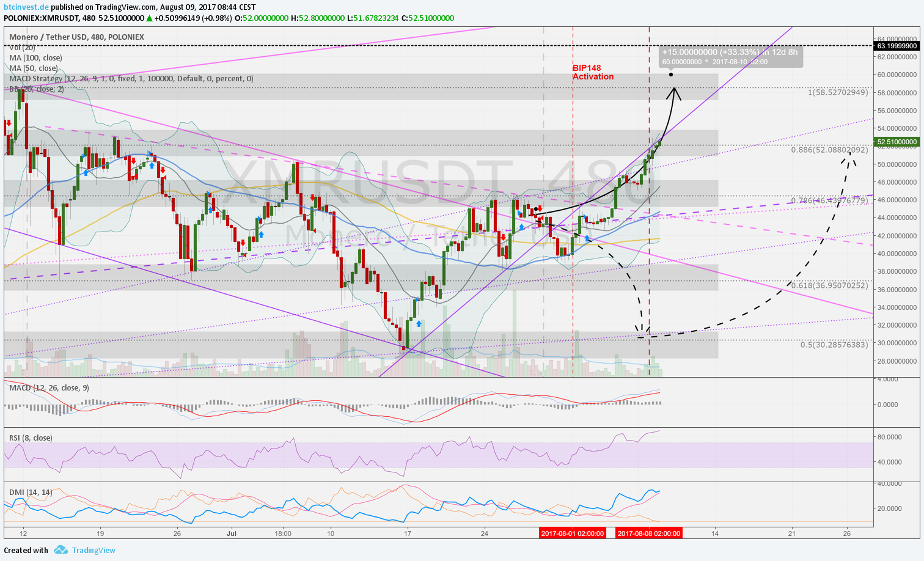Image resolution: width=924 pixels, height=561 pixels.
Task: Click the red 2017-08-01 02:00:00 date marker
Action: (573, 533)
